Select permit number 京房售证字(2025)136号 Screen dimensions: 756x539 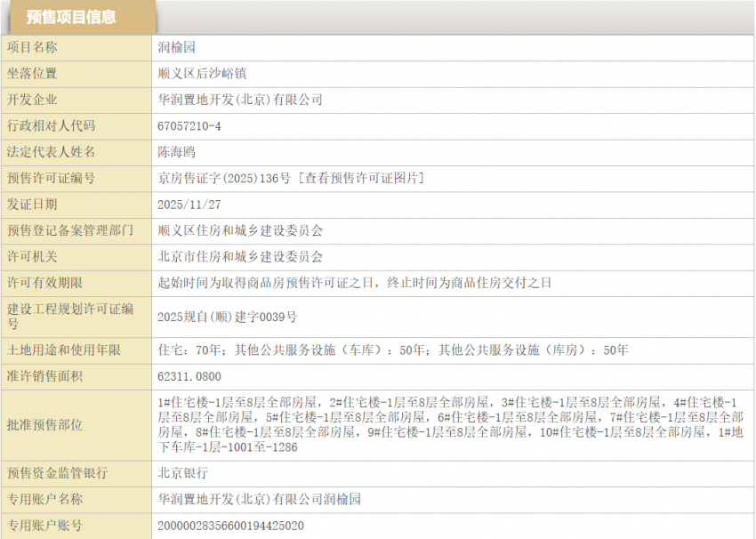(224, 179)
